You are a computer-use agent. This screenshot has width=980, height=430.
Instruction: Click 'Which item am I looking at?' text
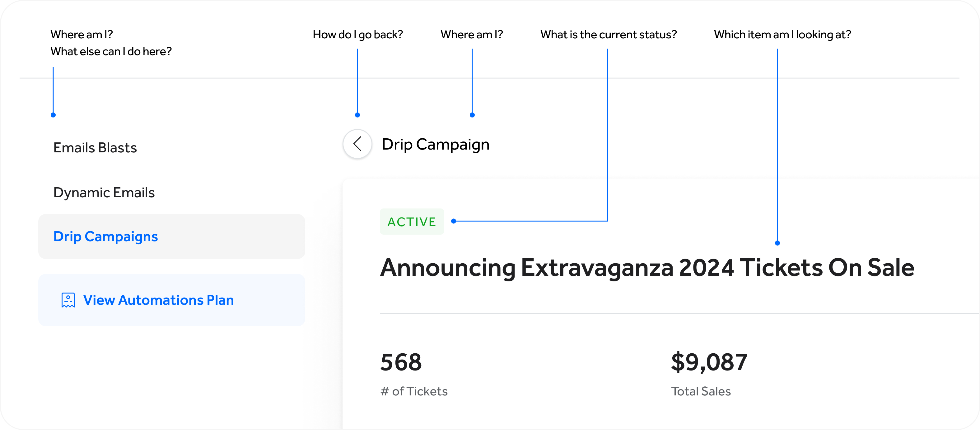point(782,35)
